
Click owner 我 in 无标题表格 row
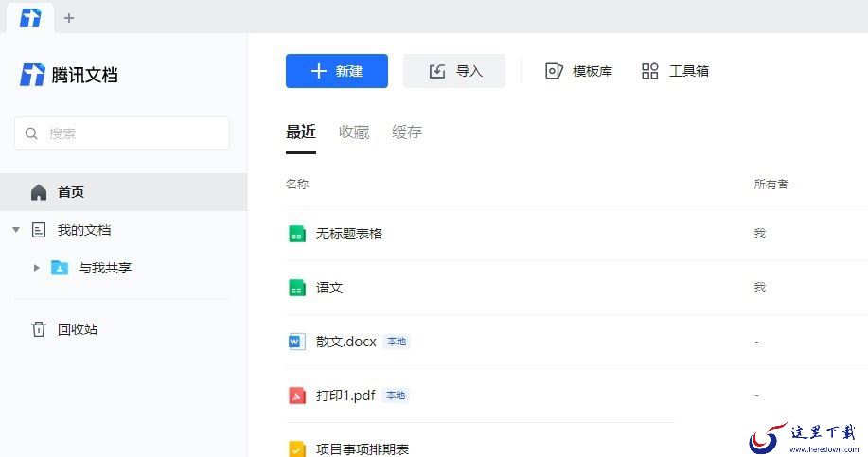tap(760, 234)
